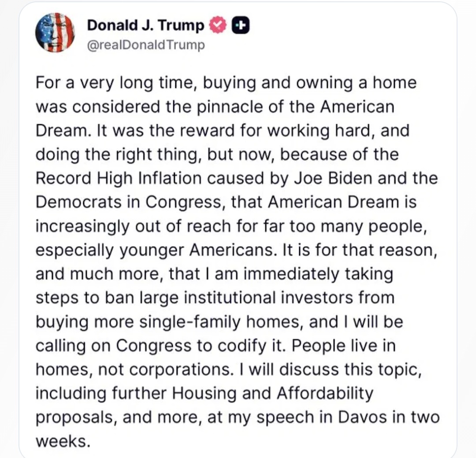Click the flag-themed profile avatar

[x=55, y=33]
